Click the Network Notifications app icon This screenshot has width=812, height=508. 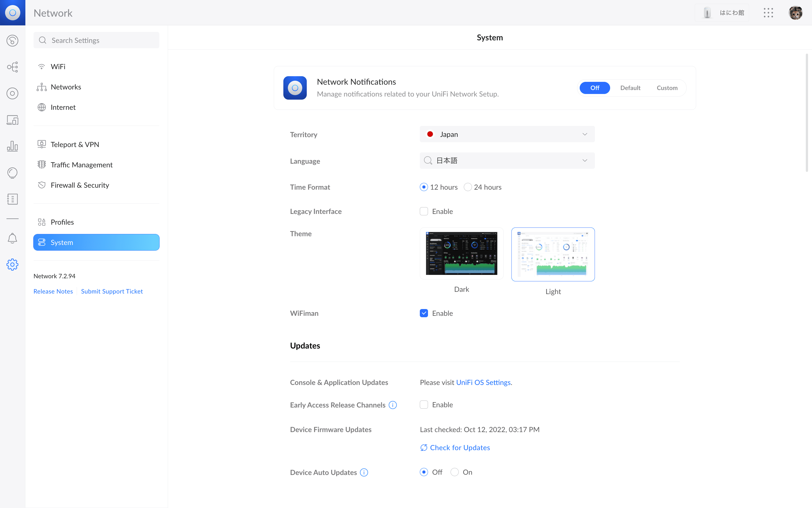(295, 88)
